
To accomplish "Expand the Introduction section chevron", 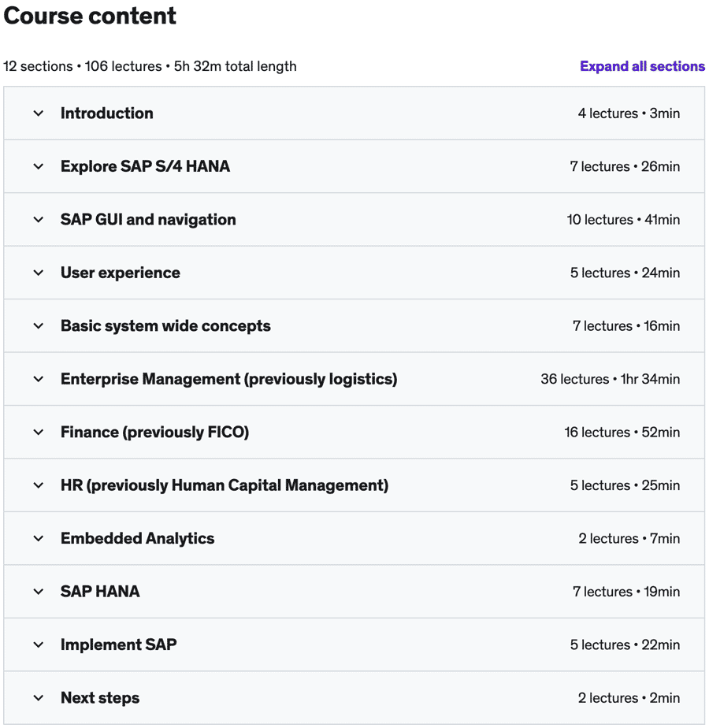I will click(39, 113).
